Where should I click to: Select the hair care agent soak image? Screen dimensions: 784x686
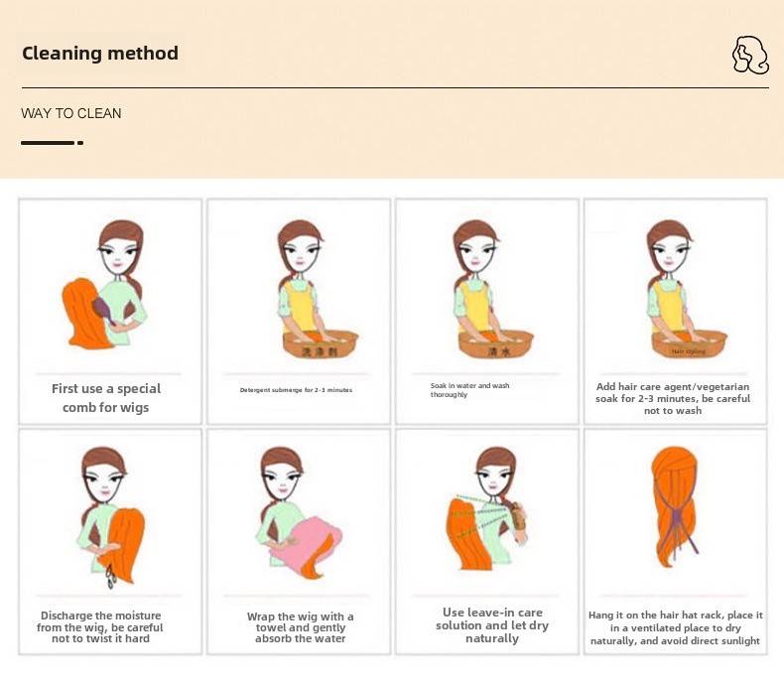pyautogui.click(x=687, y=289)
